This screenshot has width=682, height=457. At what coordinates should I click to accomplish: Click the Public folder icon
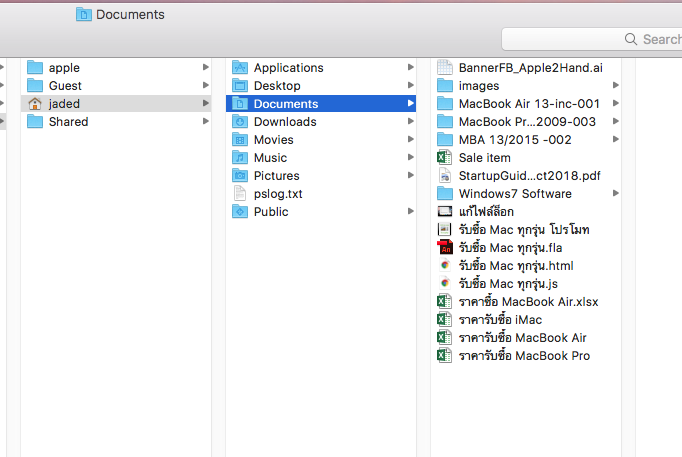[240, 212]
